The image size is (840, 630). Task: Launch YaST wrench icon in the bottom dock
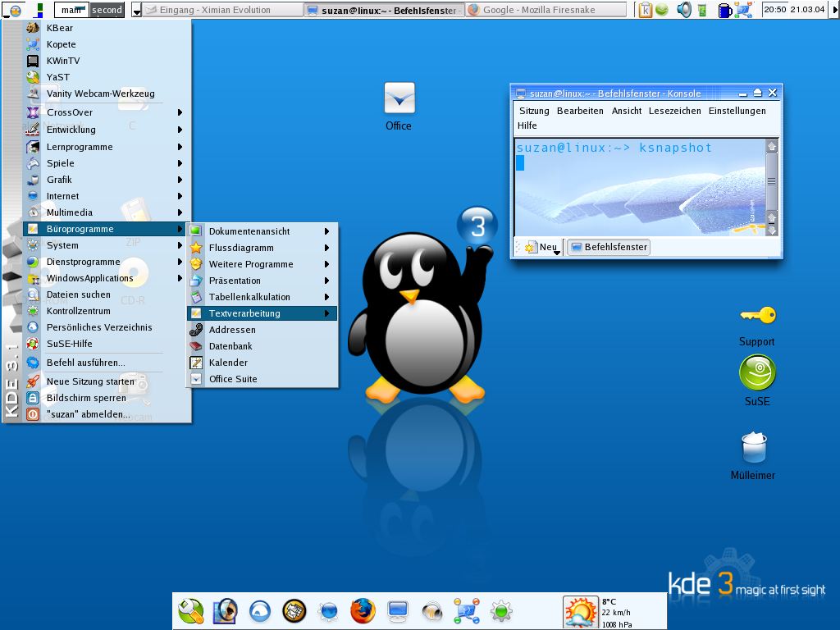[x=191, y=610]
